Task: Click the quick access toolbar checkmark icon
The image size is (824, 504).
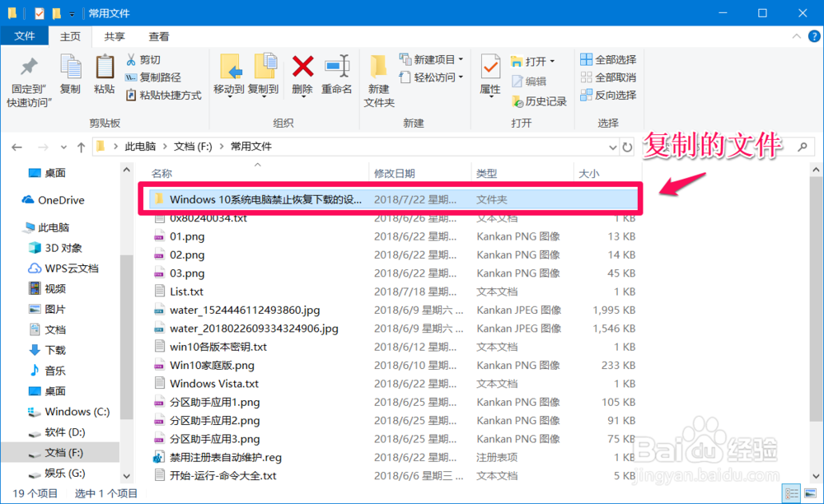Action: [40, 13]
